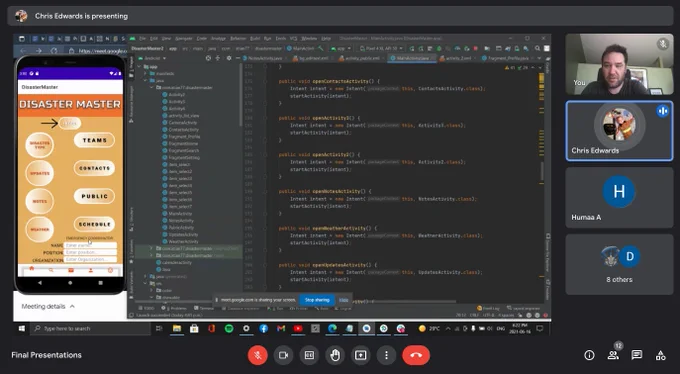Expand Meeting details in the shared screen

pos(48,306)
